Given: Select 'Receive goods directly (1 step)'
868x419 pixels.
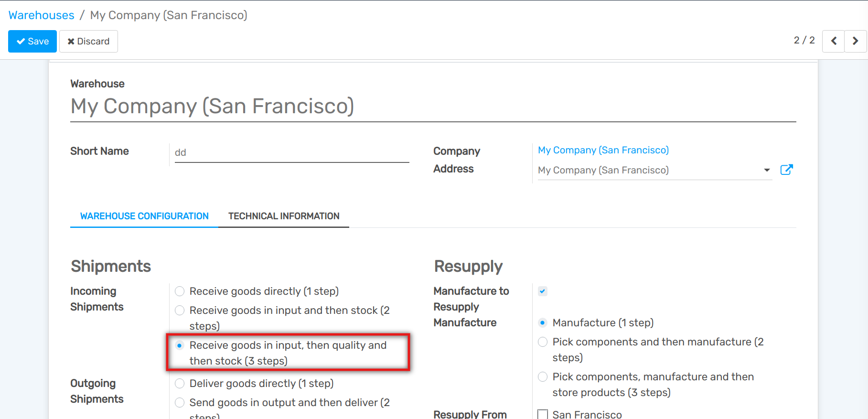Looking at the screenshot, I should pyautogui.click(x=179, y=291).
